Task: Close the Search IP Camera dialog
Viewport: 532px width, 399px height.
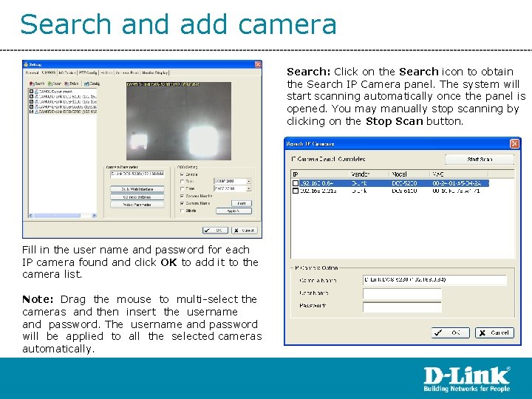Action: (514, 144)
